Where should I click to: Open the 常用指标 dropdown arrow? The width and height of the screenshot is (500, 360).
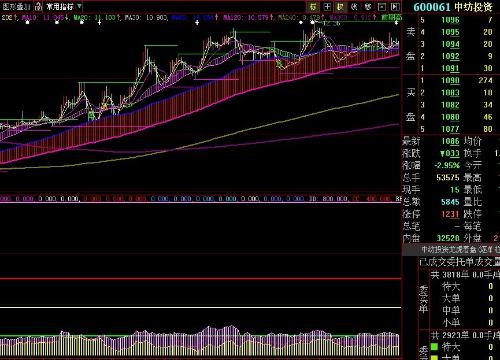79,6
